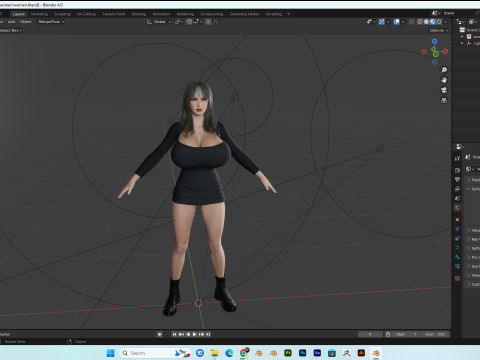
Task: Open the RetopoFlow dropdown menu
Action: point(51,22)
